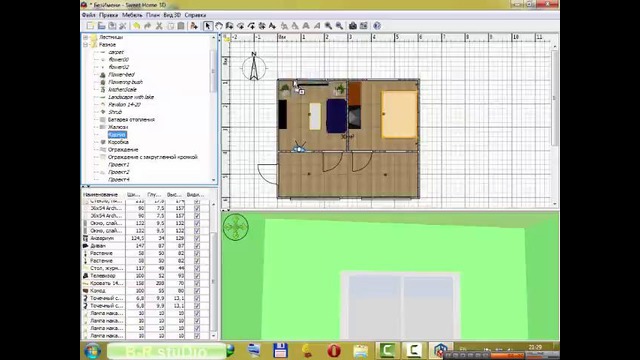Click the Redo toolbar arrow
Screen dimensions: 640x360
pyautogui.click(x=147, y=26)
